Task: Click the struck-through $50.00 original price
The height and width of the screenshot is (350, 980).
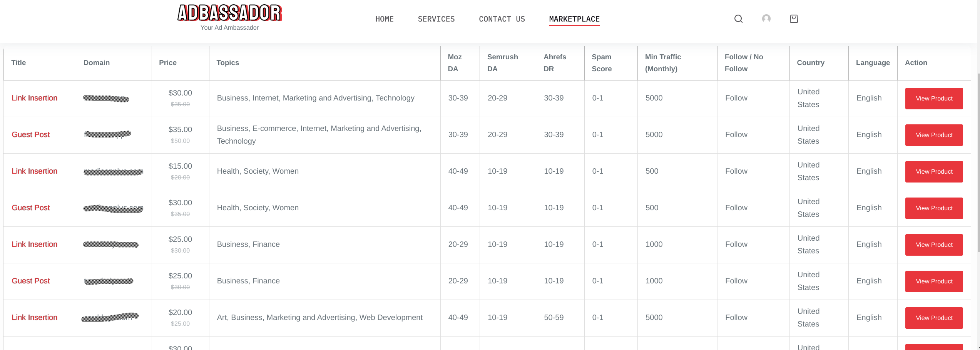Action: pyautogui.click(x=180, y=141)
